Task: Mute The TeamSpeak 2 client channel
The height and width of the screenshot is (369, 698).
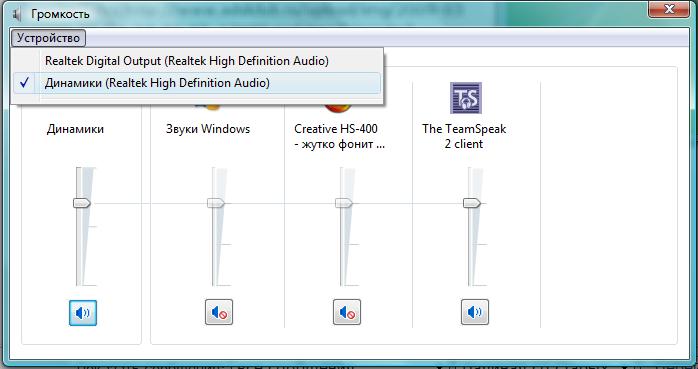Action: [x=475, y=312]
